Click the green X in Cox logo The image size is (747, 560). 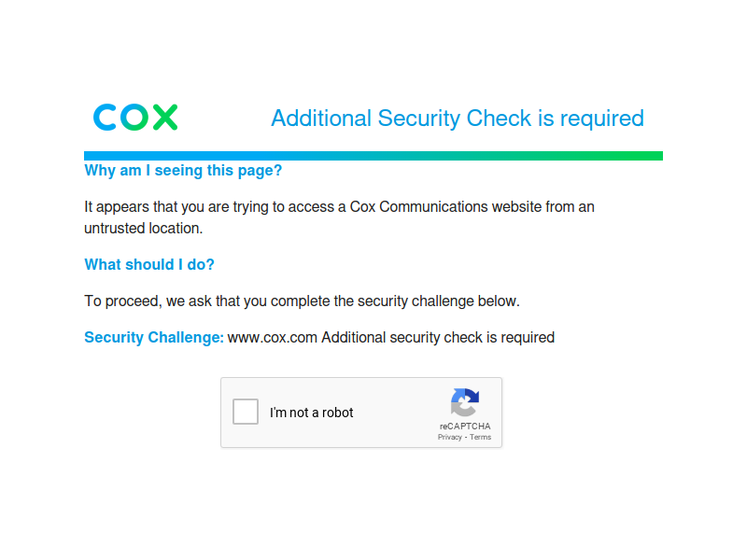(166, 118)
